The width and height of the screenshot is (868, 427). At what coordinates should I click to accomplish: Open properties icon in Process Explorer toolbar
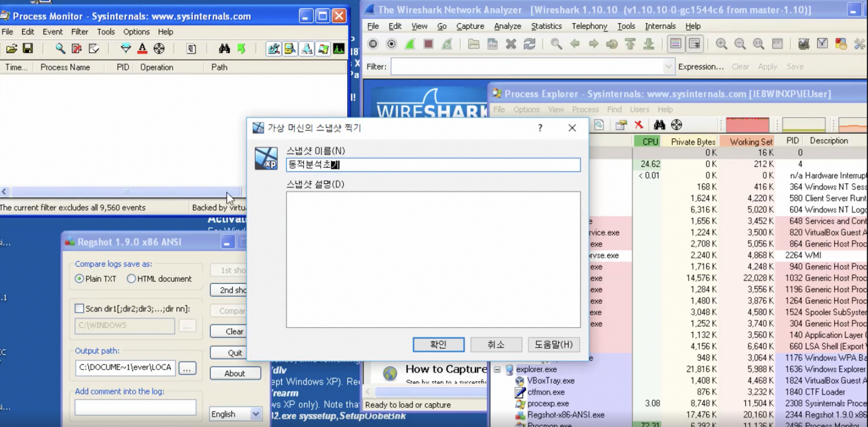click(620, 125)
